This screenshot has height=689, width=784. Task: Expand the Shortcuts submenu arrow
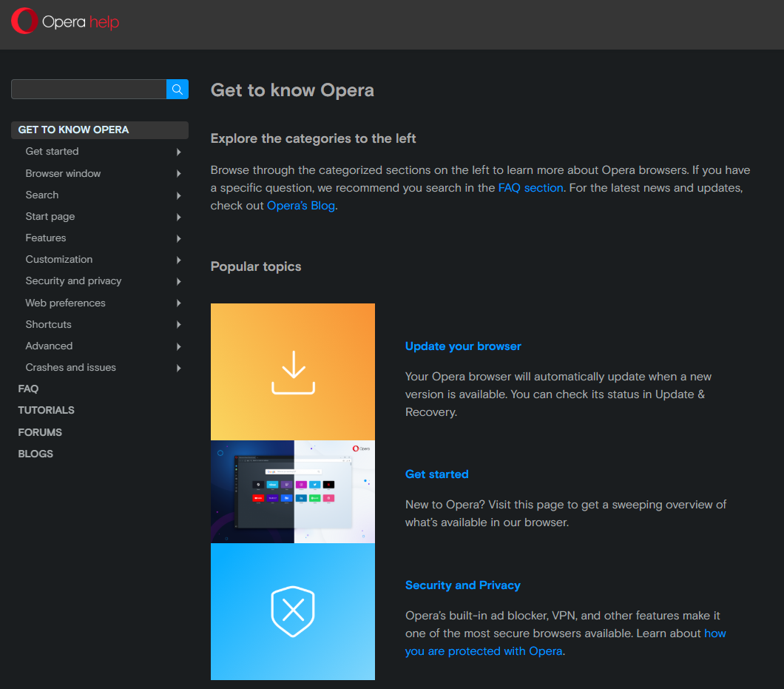[x=179, y=325]
